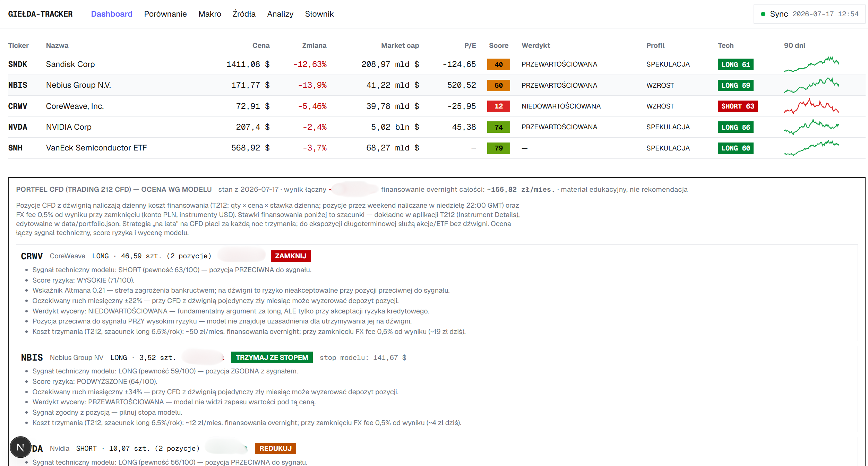The image size is (868, 466).
Task: Click the Tech column header
Action: (725, 45)
